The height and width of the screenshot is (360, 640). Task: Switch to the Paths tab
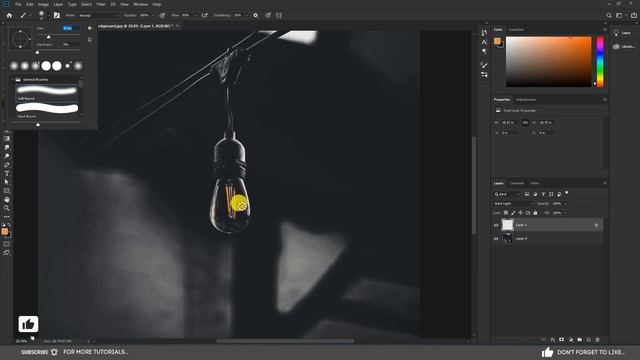(x=535, y=183)
